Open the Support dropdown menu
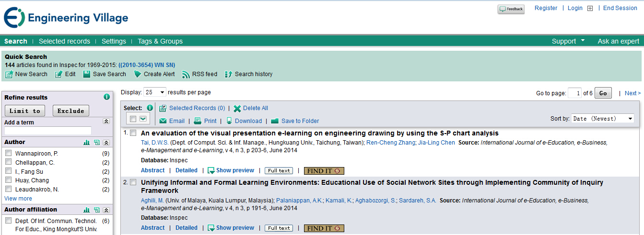This screenshot has width=644, height=235. pyautogui.click(x=568, y=41)
